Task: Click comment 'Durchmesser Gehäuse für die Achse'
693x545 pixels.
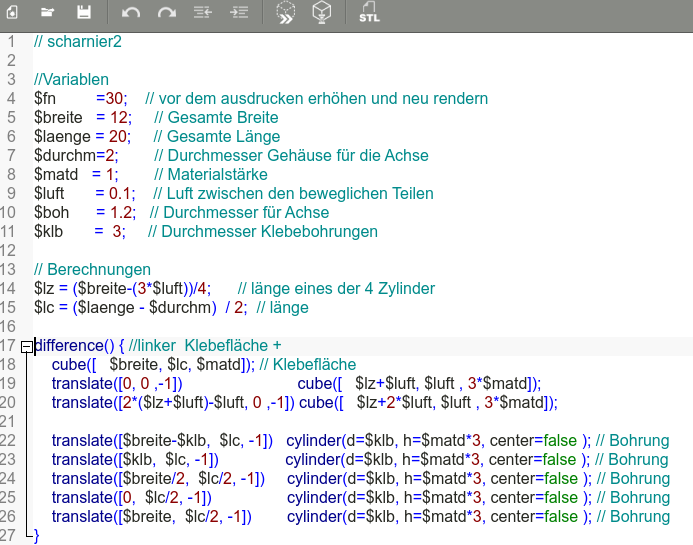Action: (x=298, y=156)
